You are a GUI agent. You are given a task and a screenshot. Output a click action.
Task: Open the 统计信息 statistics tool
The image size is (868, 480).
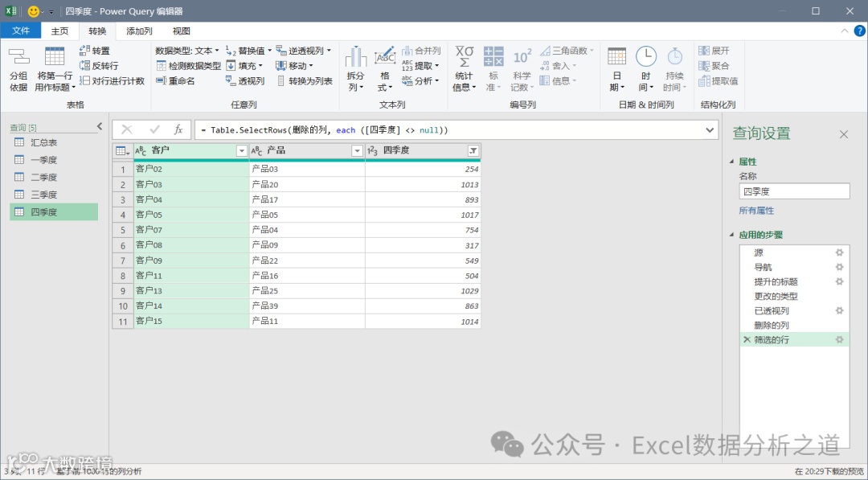[x=464, y=68]
